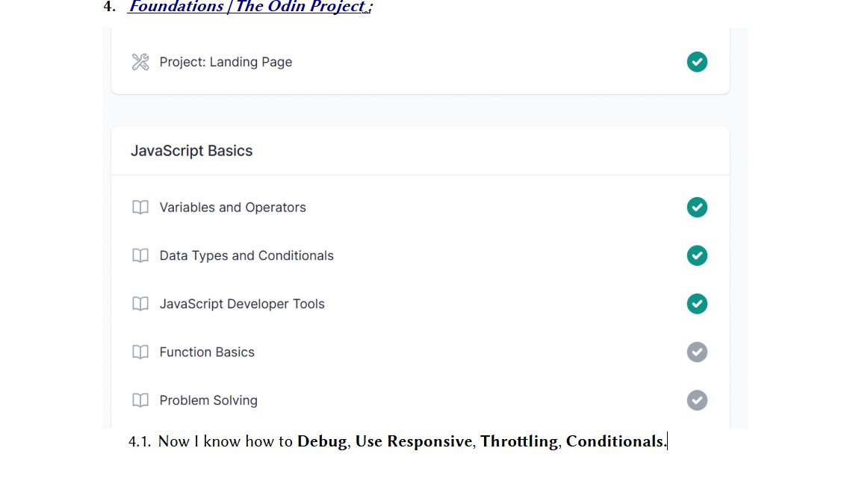Viewport: 850px width, 504px height.
Task: Click the book icon beside JavaScript Developer Tools
Action: (140, 303)
